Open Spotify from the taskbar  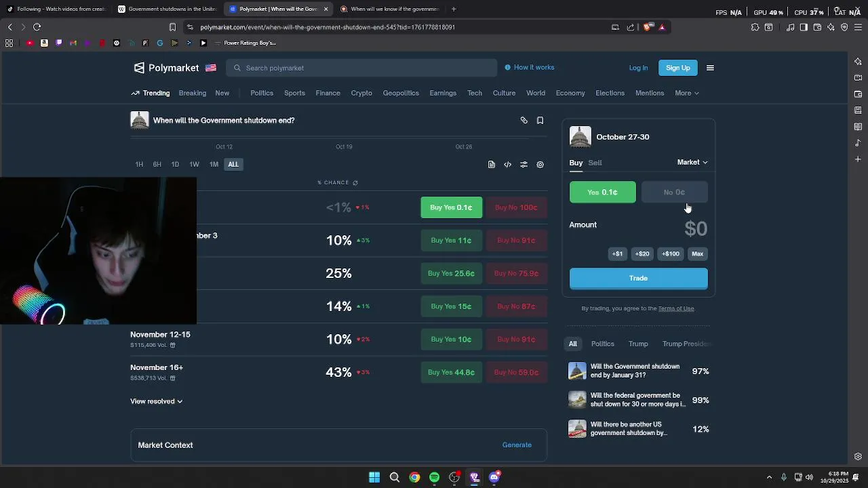pos(434,477)
